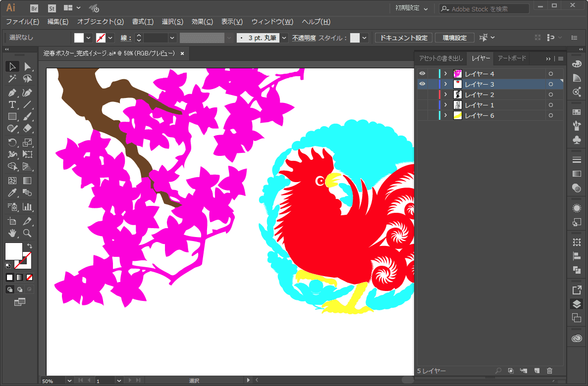The width and height of the screenshot is (588, 386).
Task: Select the Magic Wand tool
Action: (12, 78)
